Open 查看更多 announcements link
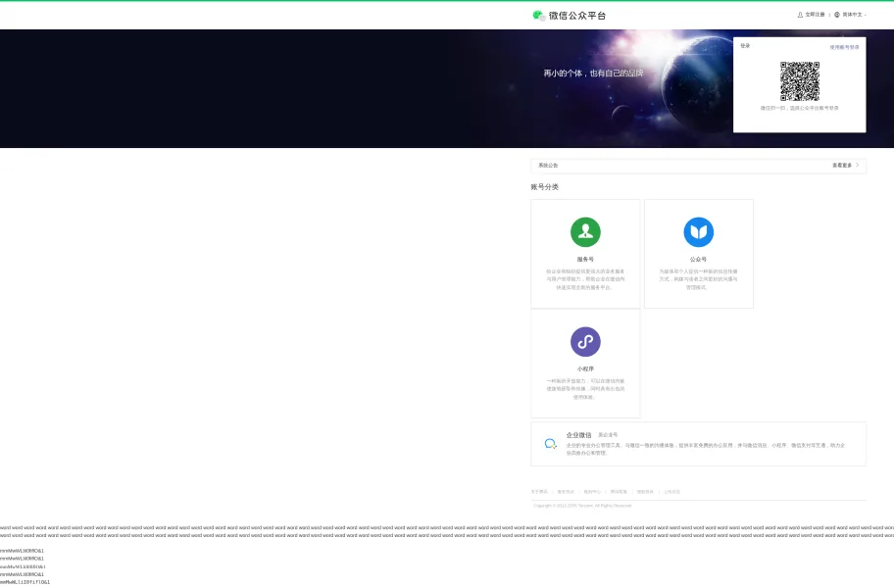Image resolution: width=894 pixels, height=588 pixels. pyautogui.click(x=842, y=166)
